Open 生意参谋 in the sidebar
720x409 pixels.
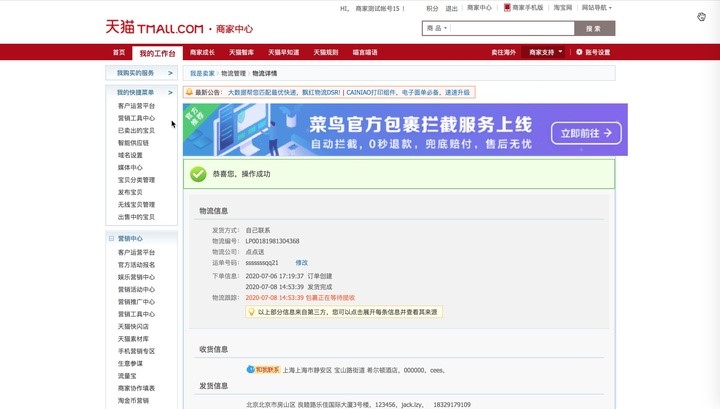130,364
